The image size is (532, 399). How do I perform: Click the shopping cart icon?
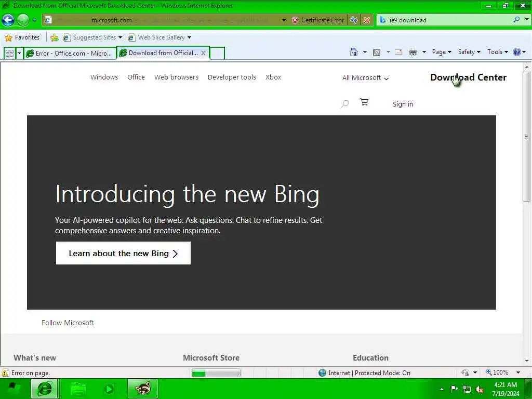364,102
